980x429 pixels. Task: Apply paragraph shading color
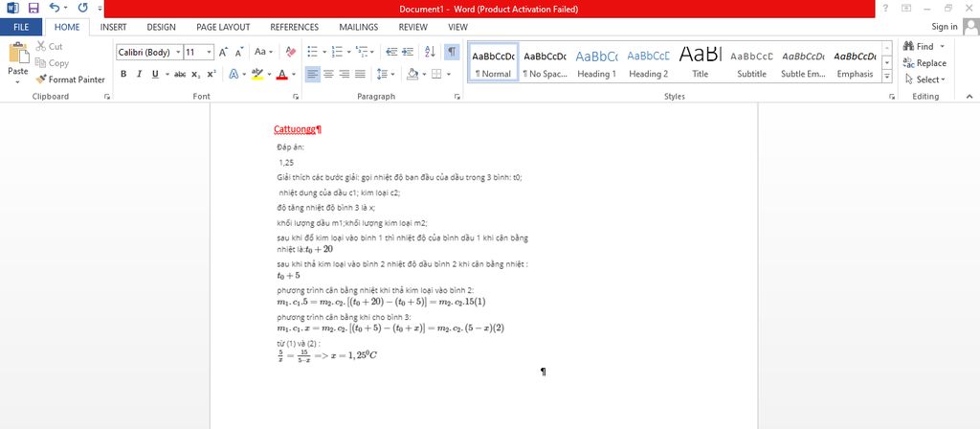pyautogui.click(x=412, y=74)
